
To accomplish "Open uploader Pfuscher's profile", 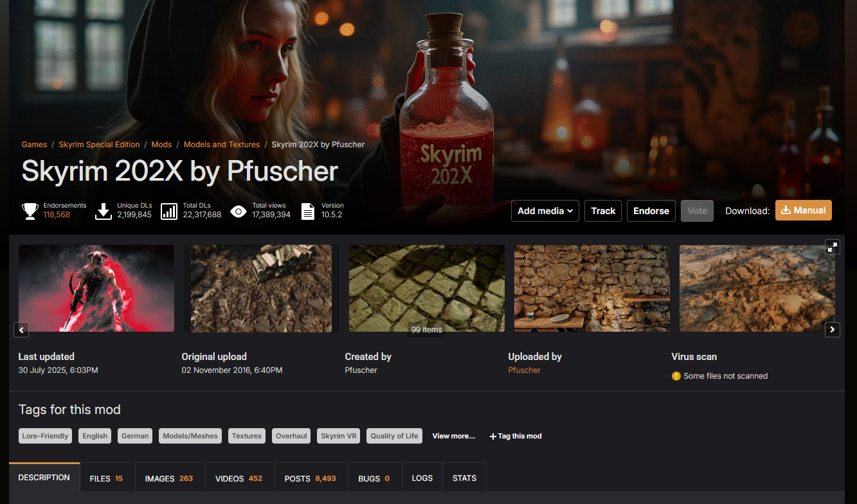I will tap(525, 370).
